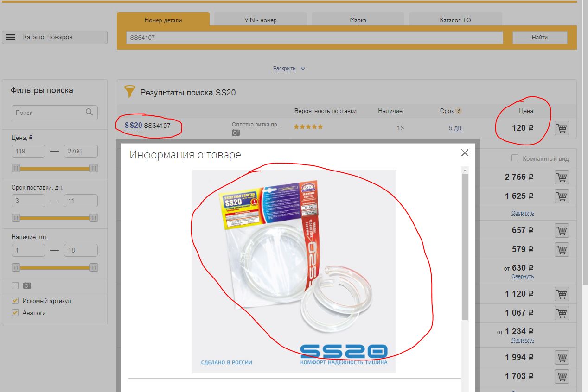Screen dimensions: 588x392
Task: Add the 2 766 ₽ item to cart
Action: (562, 177)
